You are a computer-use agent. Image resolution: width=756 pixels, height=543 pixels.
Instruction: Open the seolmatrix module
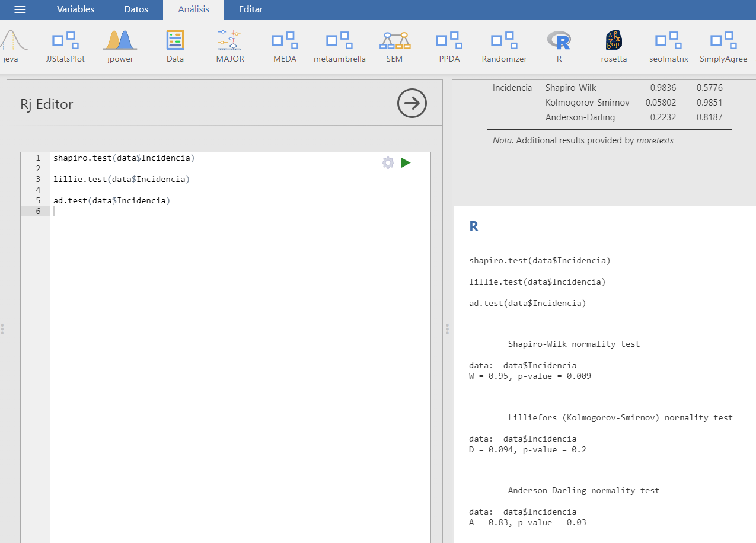(668, 46)
